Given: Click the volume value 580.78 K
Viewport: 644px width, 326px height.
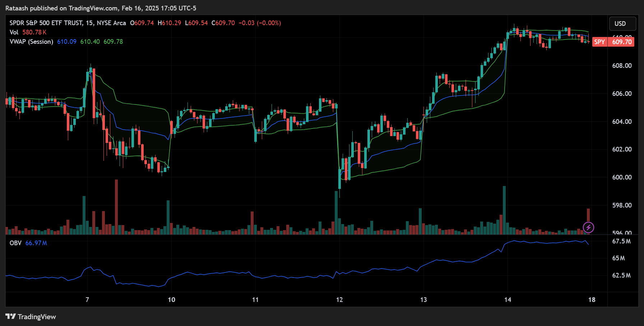Looking at the screenshot, I should [x=34, y=32].
